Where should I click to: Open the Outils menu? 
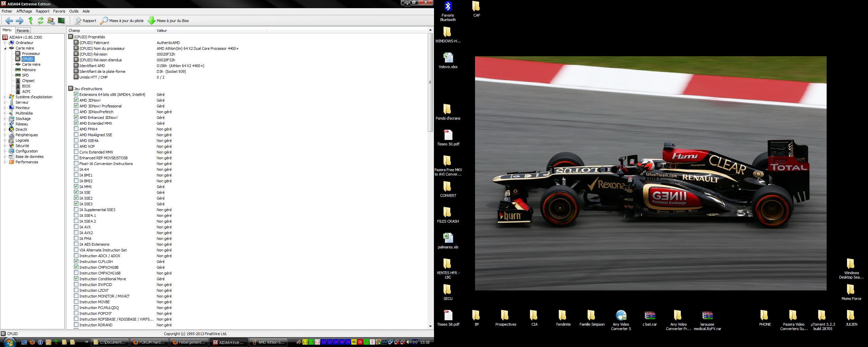coord(74,11)
